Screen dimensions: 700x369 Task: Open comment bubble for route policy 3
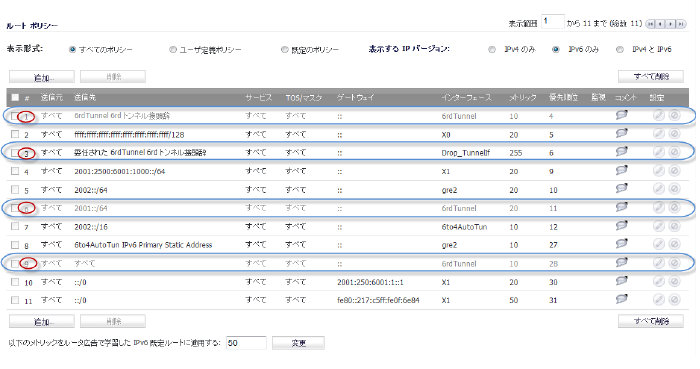[622, 152]
